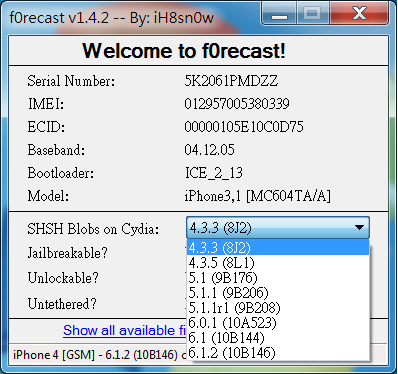Click the f0recast v1.4.2 title bar text
Viewport: 398px width, 374px height.
[111, 17]
